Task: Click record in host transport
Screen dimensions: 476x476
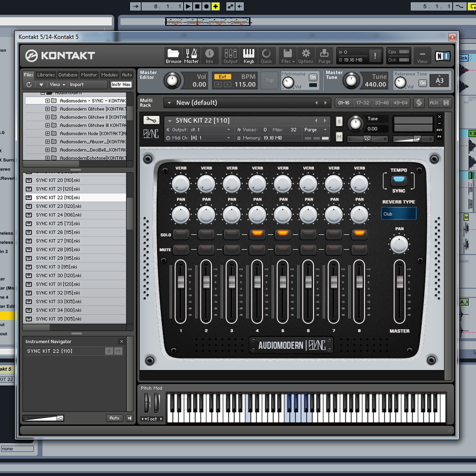Action: pos(207,7)
